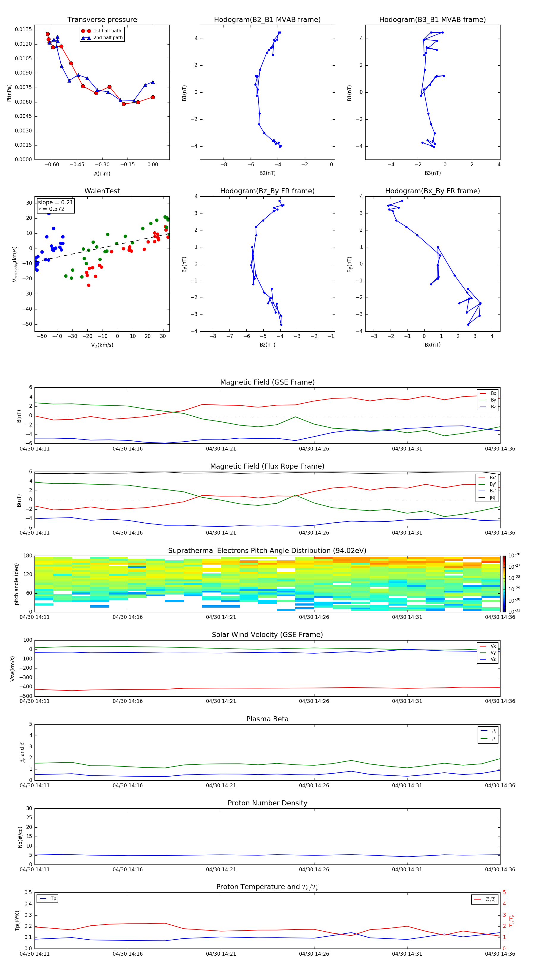Click 'Hodogram(Bx_By FR frame)' title
The height and width of the screenshot is (980, 535).
coord(432,191)
